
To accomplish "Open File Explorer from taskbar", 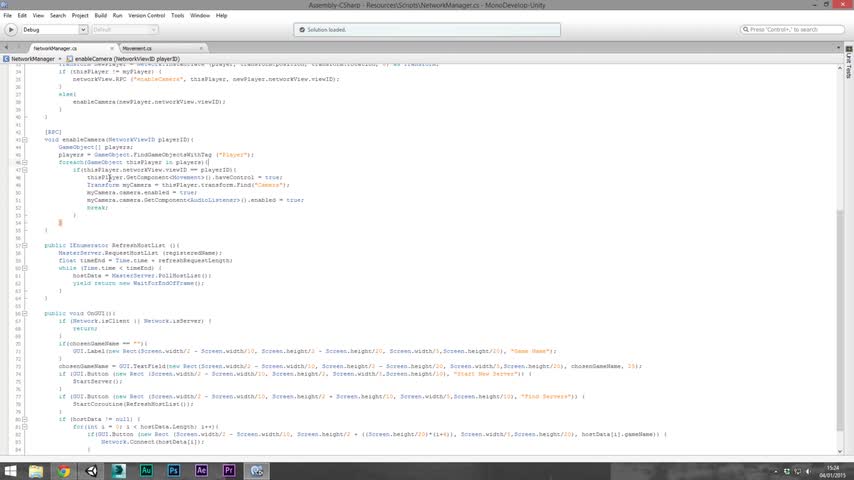I will pyautogui.click(x=36, y=471).
